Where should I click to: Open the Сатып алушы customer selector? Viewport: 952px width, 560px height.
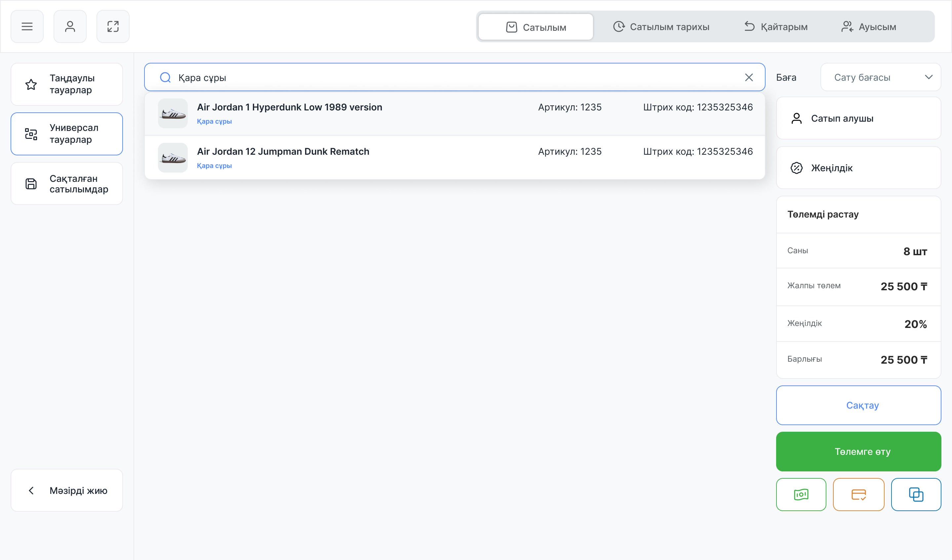click(858, 118)
